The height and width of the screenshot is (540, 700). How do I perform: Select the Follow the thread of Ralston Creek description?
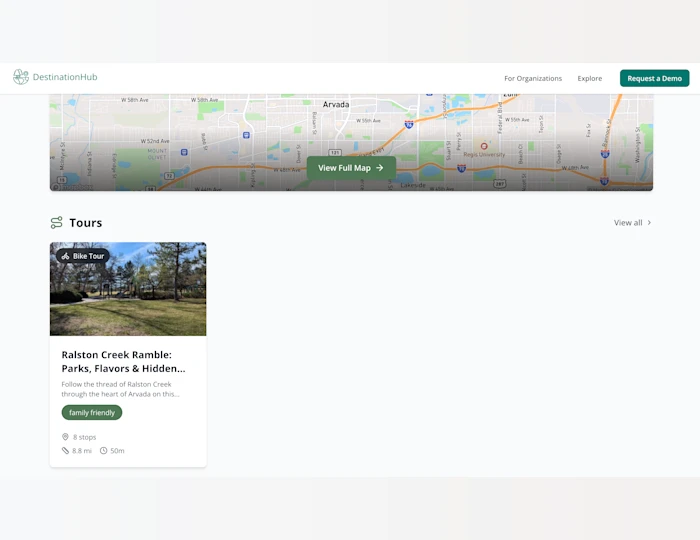pos(121,389)
